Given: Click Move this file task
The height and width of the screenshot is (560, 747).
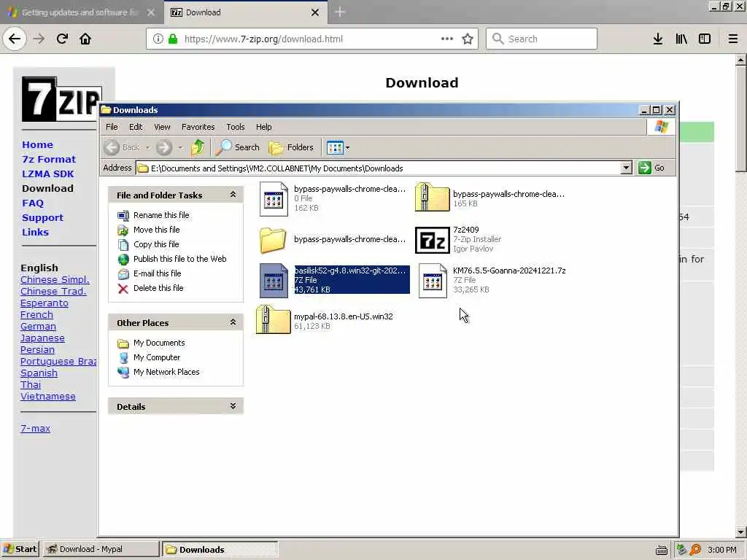Looking at the screenshot, I should [x=156, y=230].
